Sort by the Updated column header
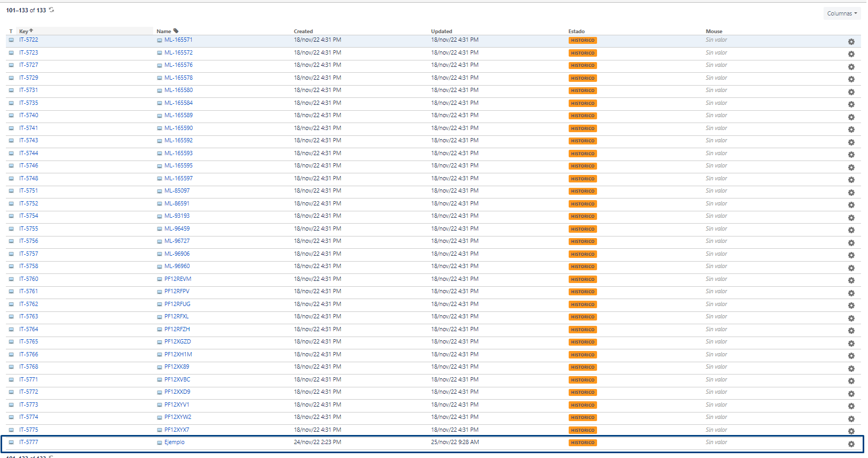 coord(442,31)
